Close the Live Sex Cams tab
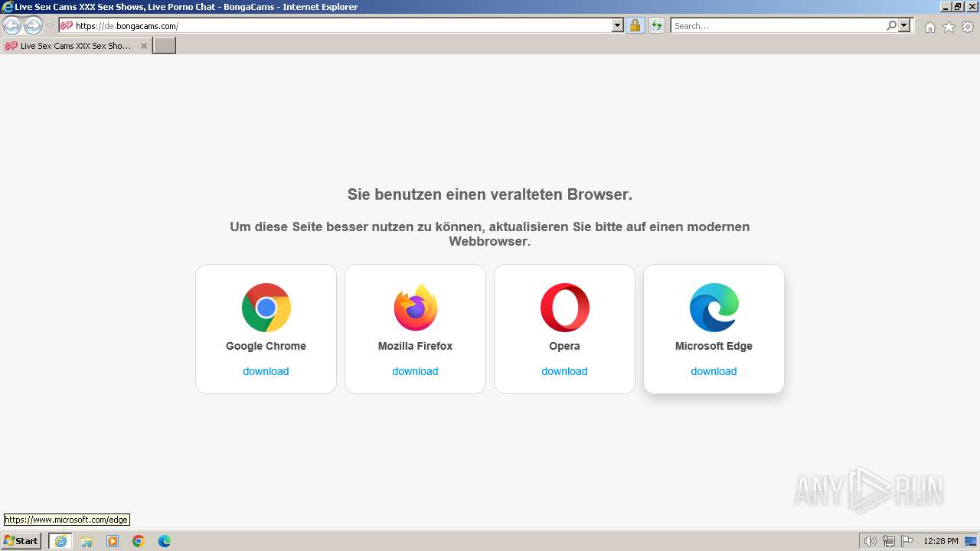 pyautogui.click(x=143, y=46)
